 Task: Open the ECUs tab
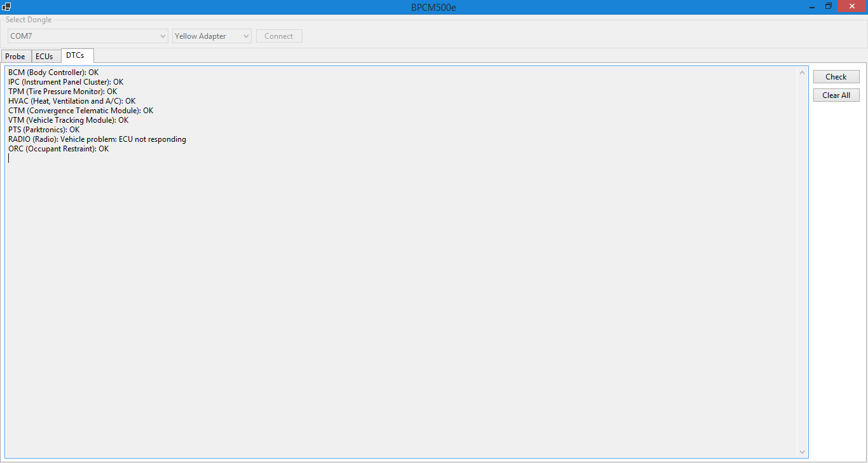(44, 57)
